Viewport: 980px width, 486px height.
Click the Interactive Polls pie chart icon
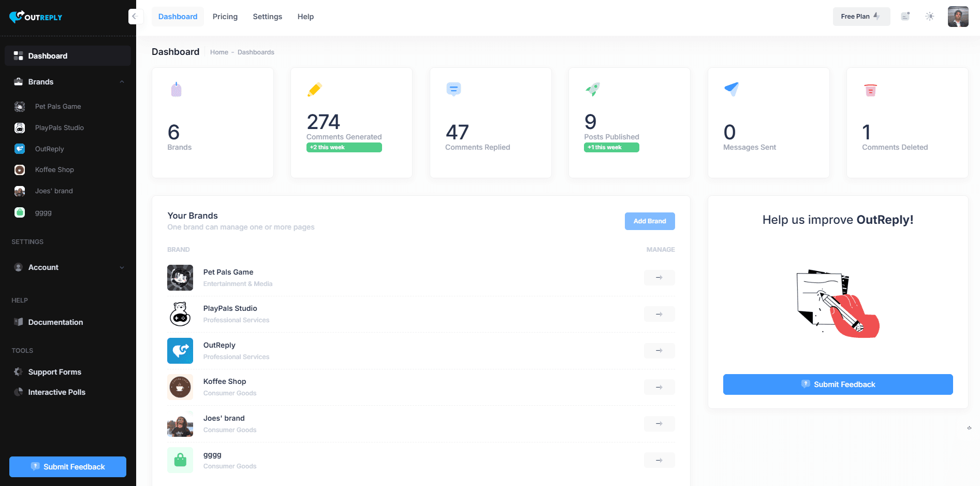click(x=18, y=392)
